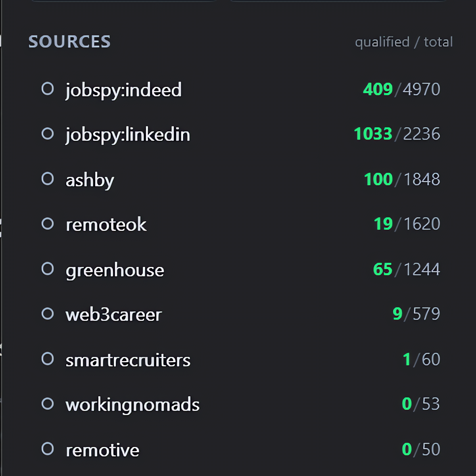Image resolution: width=476 pixels, height=476 pixels.
Task: Click the web3career qualified count 9
Action: click(x=397, y=314)
